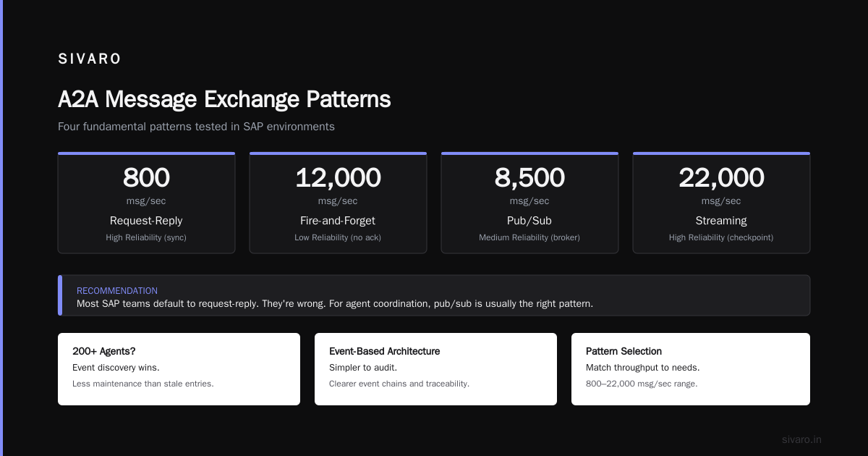This screenshot has width=868, height=456.
Task: Open the Fire-and-Forget 12,000 msg/sec card
Action: [x=338, y=203]
